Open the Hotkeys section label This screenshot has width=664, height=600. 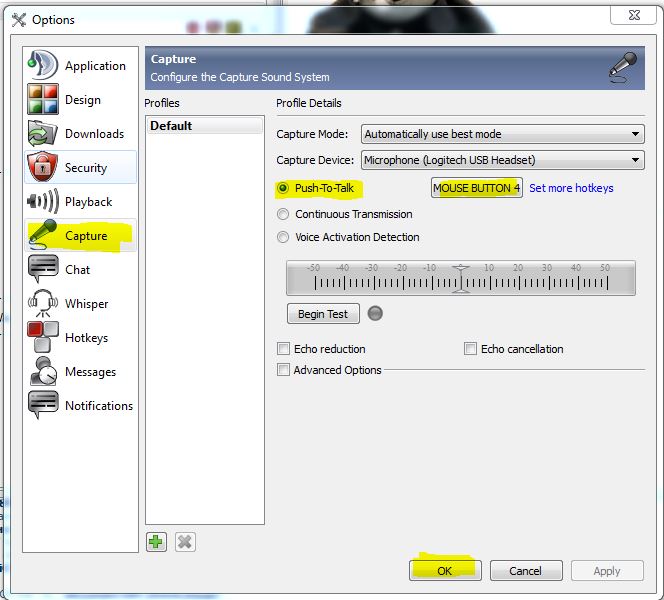tap(86, 338)
